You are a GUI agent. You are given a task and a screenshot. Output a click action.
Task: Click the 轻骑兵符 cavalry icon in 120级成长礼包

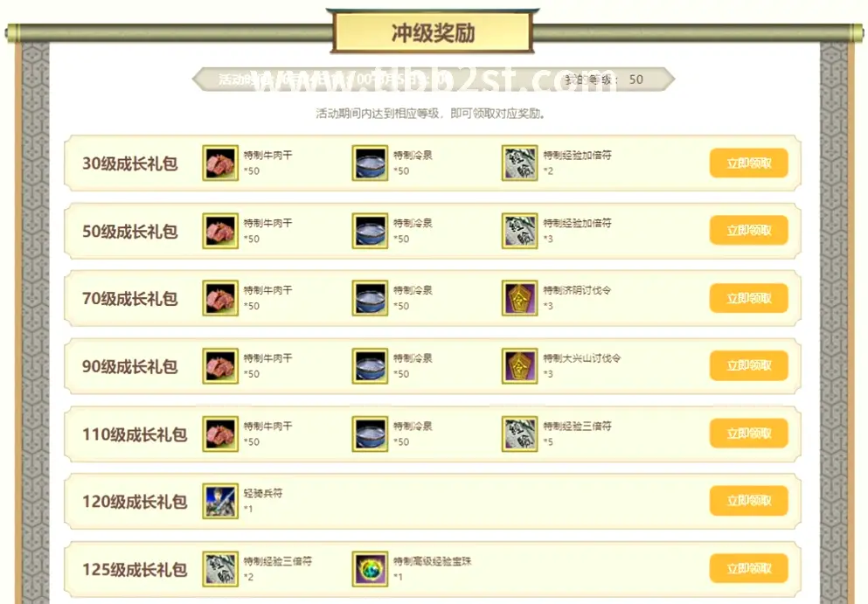coord(220,501)
